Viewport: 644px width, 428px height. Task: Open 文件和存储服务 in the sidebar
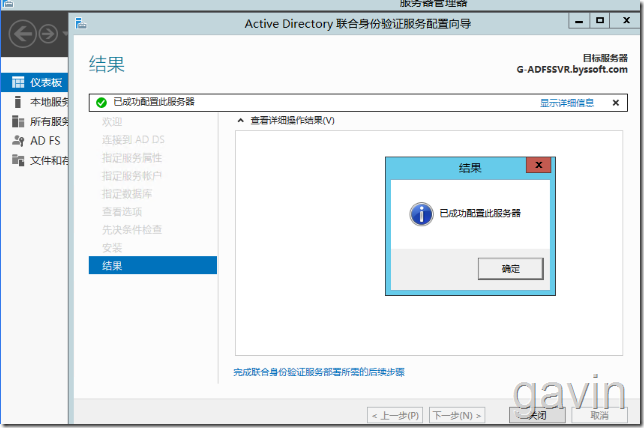click(34, 160)
